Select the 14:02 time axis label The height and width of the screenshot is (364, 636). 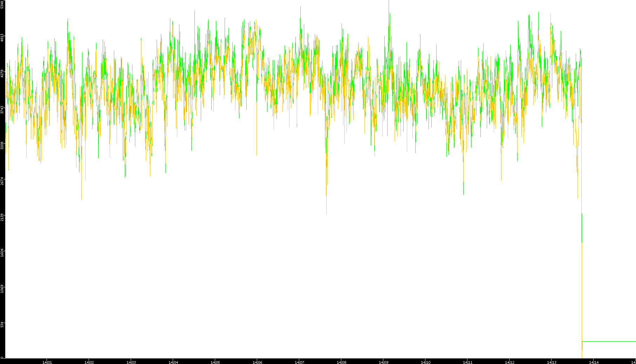click(89, 362)
